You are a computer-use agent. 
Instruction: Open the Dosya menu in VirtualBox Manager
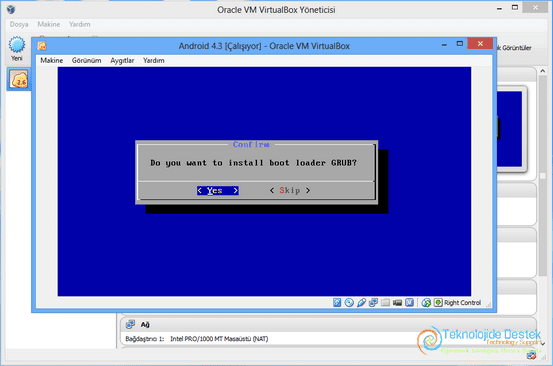click(x=19, y=24)
